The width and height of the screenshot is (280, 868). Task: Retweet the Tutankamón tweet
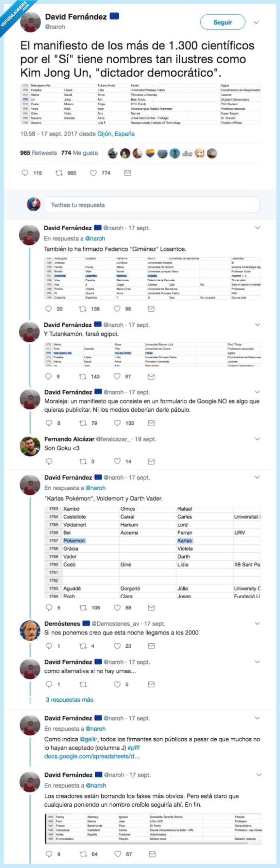pos(83,377)
